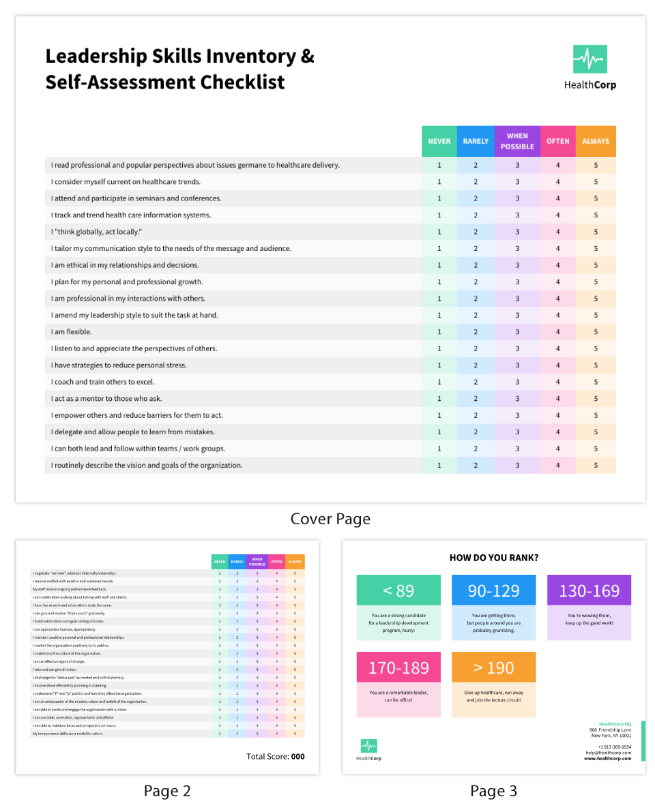Viewport: 655px width, 812px height.
Task: Click the green NEVER column header
Action: [439, 141]
